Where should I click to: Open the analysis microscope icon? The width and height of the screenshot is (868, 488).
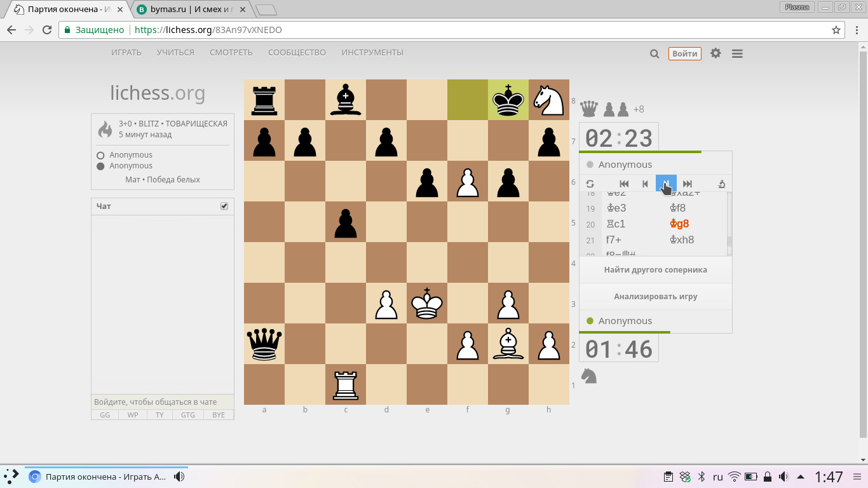coord(721,184)
